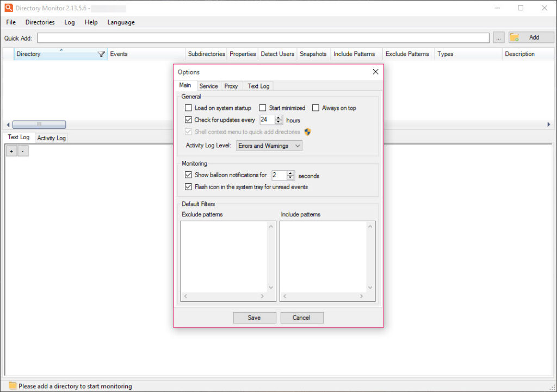Click the Directory Monitor app icon in title bar

[x=9, y=8]
